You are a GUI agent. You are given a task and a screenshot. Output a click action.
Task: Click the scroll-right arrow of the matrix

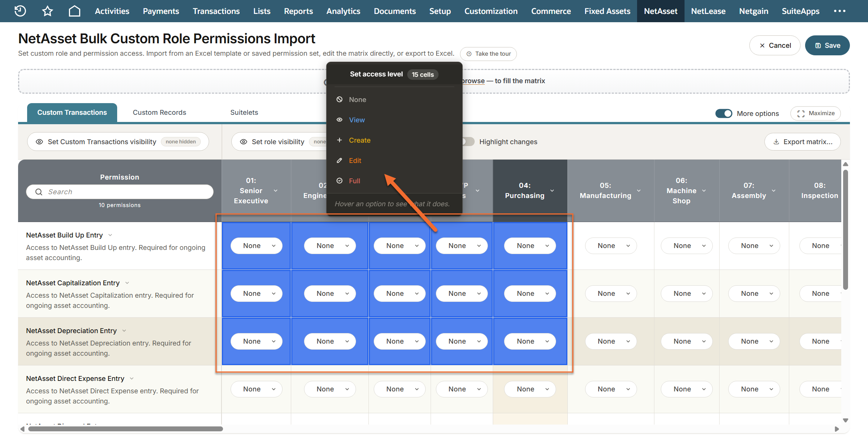tap(837, 429)
